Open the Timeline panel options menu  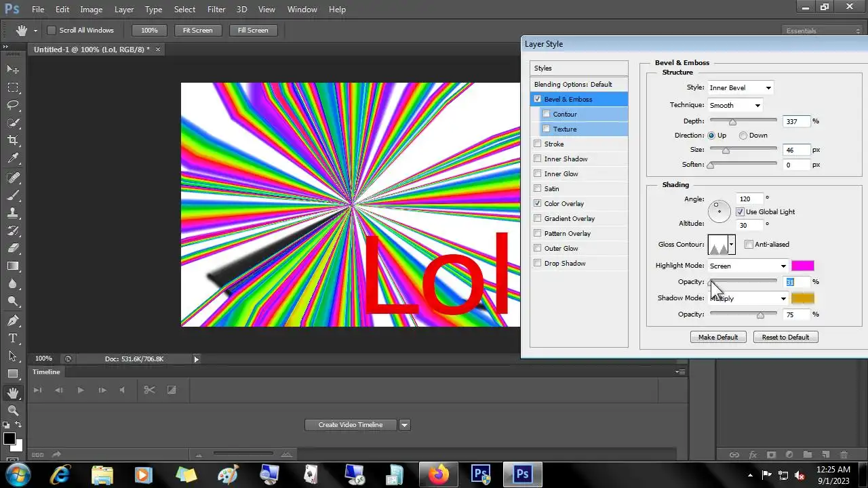click(x=679, y=371)
